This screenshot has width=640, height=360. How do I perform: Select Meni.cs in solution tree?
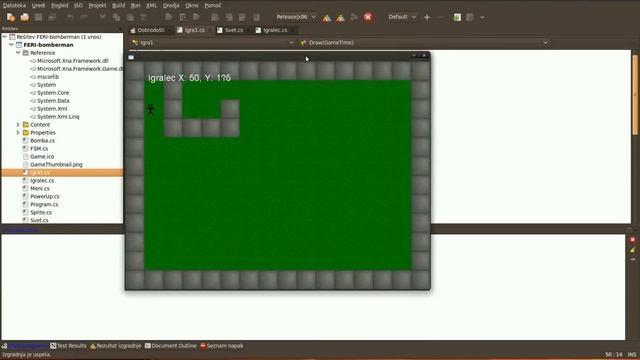pyautogui.click(x=40, y=189)
